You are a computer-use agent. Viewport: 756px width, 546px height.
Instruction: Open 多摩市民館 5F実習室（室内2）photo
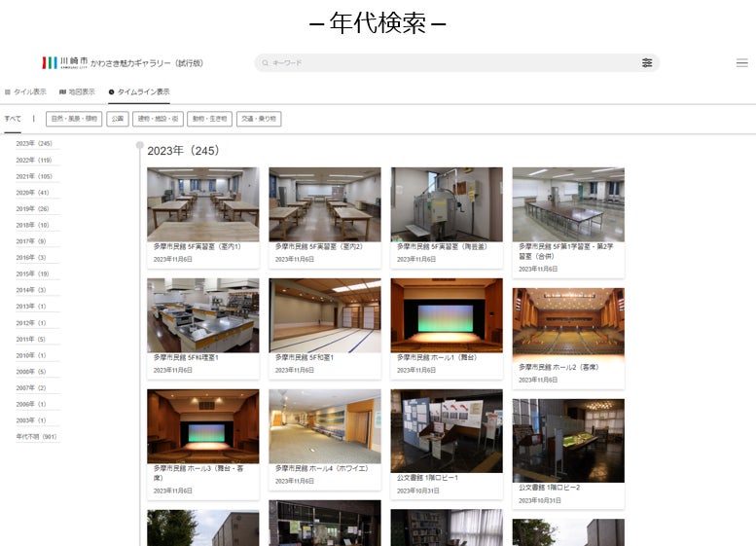[x=325, y=204]
